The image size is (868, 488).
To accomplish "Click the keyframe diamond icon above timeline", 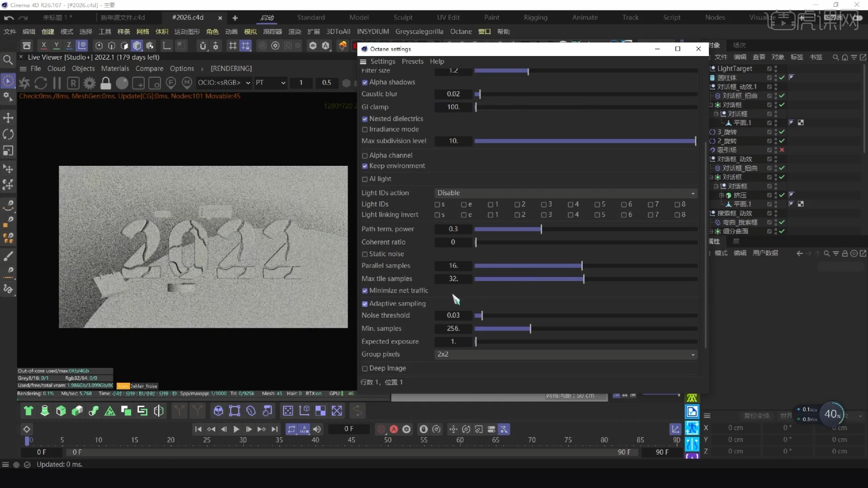I will [27, 429].
